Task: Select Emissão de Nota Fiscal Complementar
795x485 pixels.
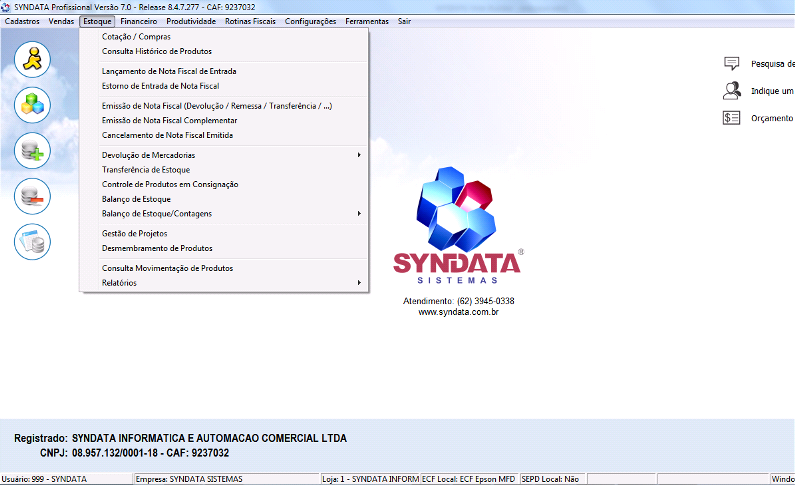Action: 224,121
